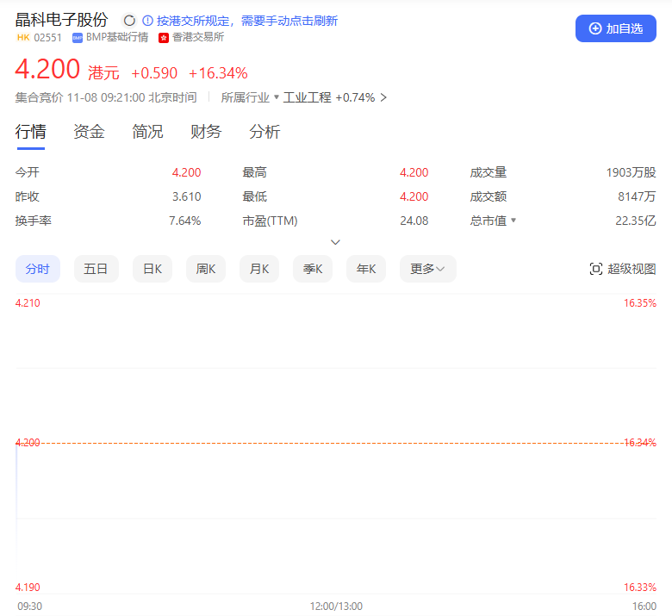Expand the 所属行业 dropdown triangle

277,97
